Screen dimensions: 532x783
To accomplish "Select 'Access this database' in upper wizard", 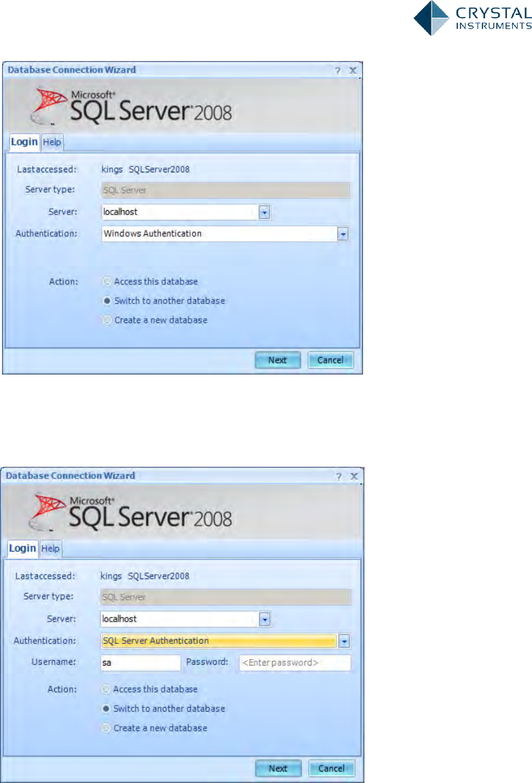I will (x=151, y=282).
